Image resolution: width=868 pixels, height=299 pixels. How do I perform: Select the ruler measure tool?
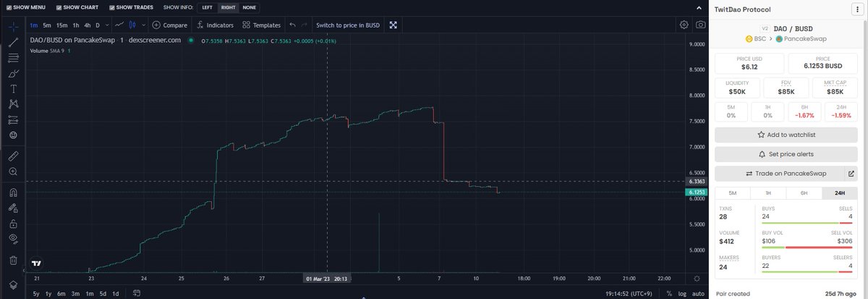(13, 156)
